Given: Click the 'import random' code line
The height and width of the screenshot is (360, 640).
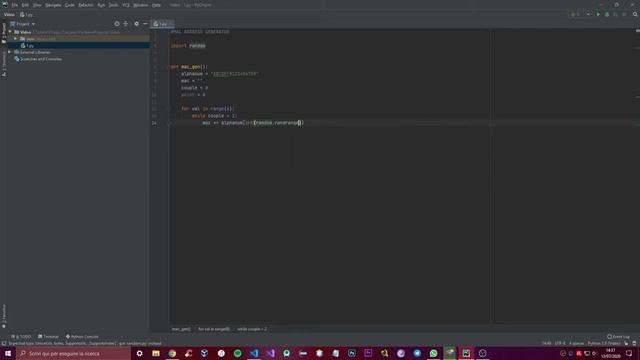Looking at the screenshot, I should pyautogui.click(x=188, y=46).
